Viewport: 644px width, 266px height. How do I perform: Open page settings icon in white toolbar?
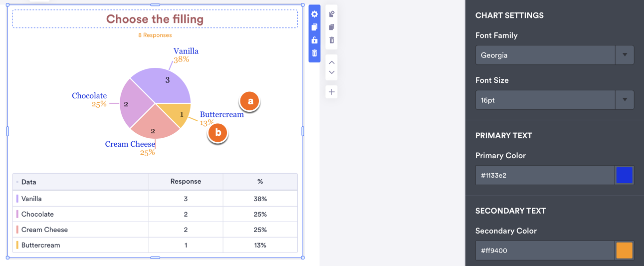click(332, 14)
